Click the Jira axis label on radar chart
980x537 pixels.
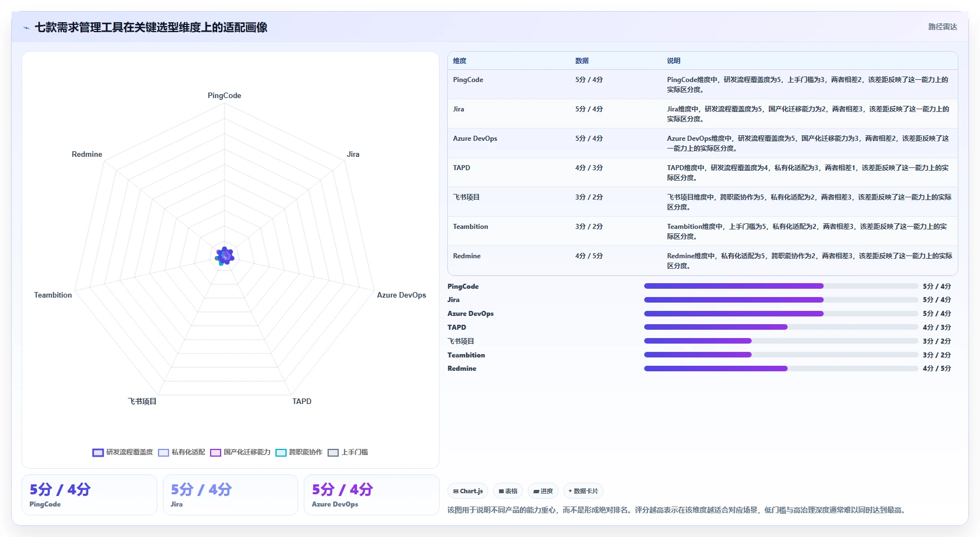pyautogui.click(x=353, y=154)
